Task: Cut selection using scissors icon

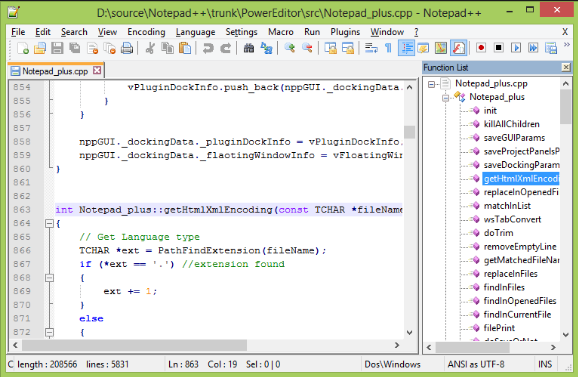Action: [150, 48]
